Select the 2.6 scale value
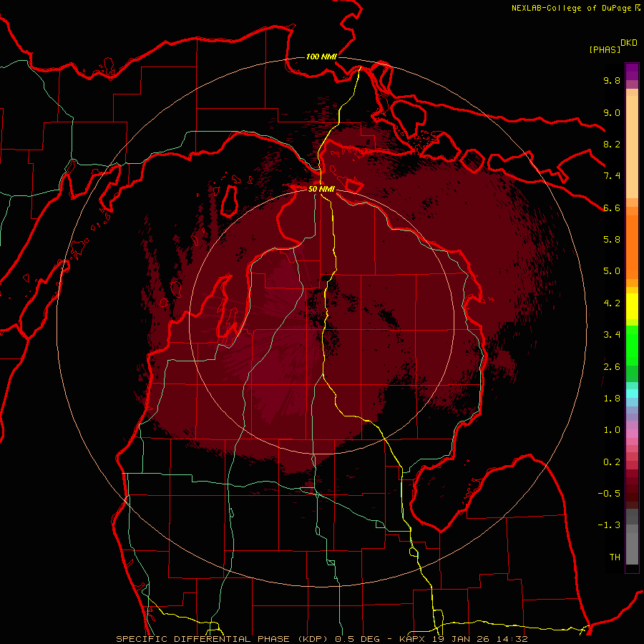This screenshot has height=644, width=644. click(612, 367)
